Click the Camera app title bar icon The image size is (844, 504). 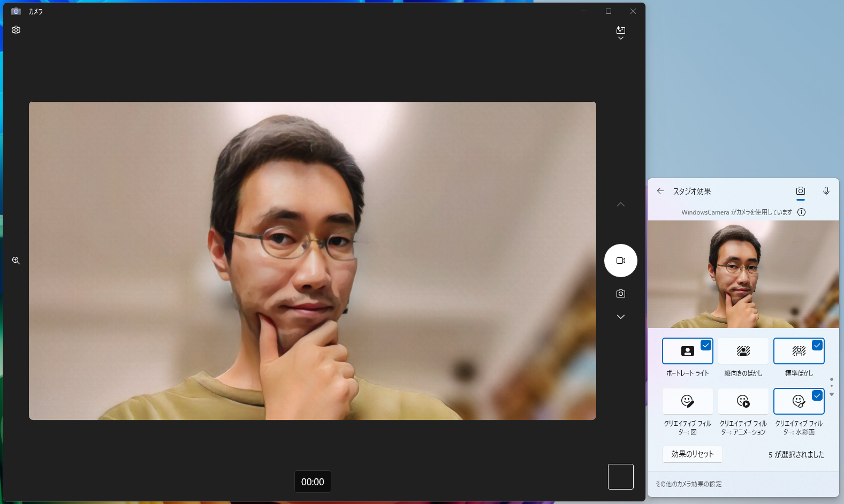pyautogui.click(x=16, y=11)
